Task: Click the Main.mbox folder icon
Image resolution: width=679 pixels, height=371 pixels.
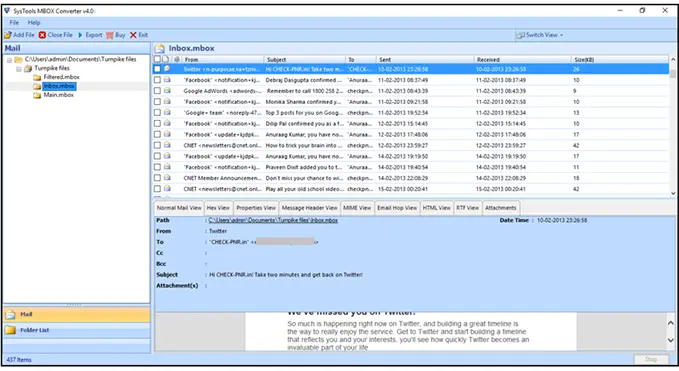Action: [x=37, y=95]
